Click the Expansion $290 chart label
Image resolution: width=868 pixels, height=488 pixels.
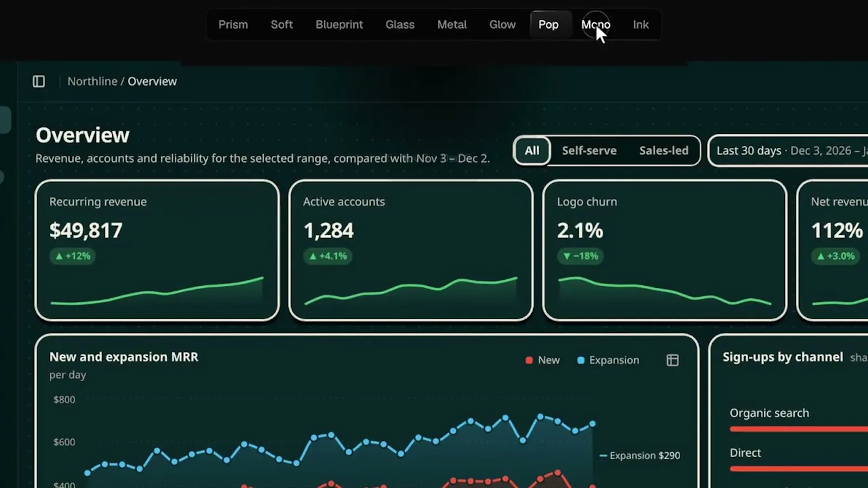640,455
